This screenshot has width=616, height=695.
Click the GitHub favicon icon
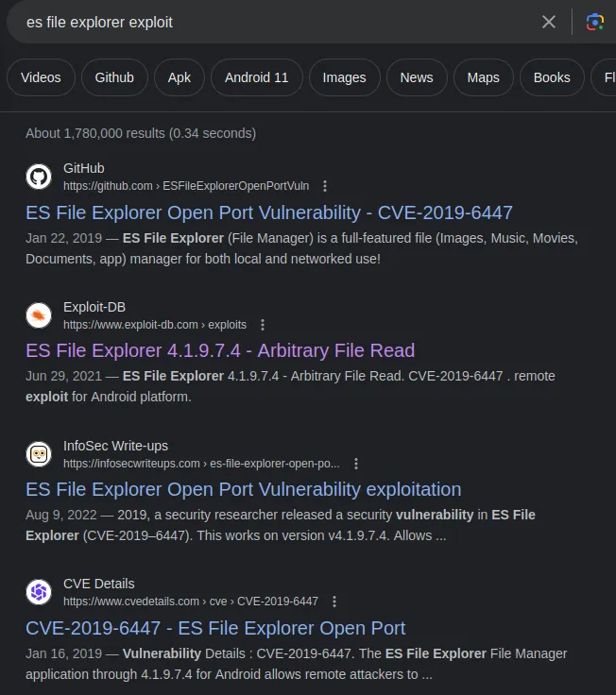[x=39, y=177]
